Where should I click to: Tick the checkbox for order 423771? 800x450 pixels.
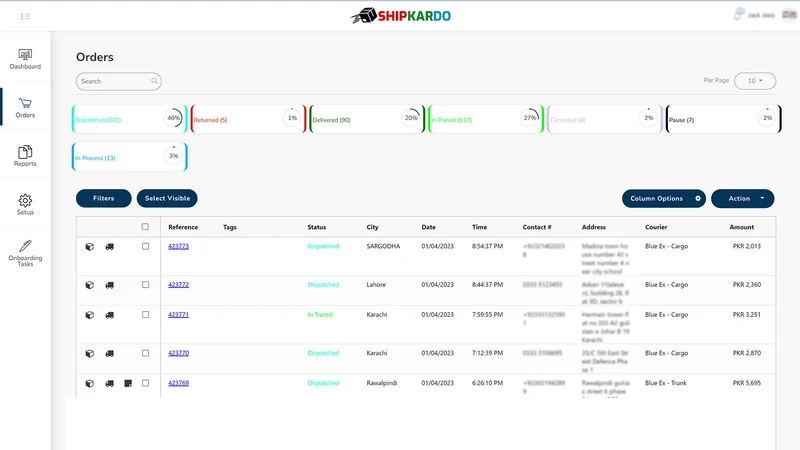coord(145,314)
